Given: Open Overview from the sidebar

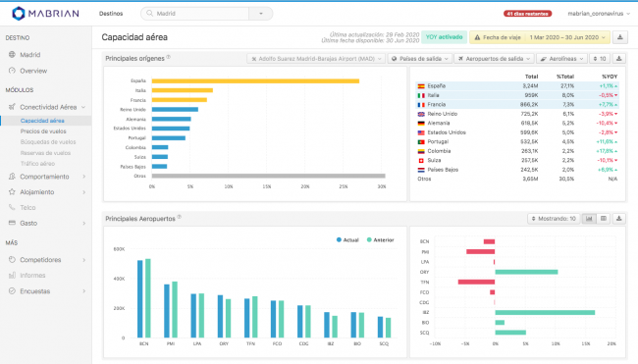Looking at the screenshot, I should pos(33,71).
